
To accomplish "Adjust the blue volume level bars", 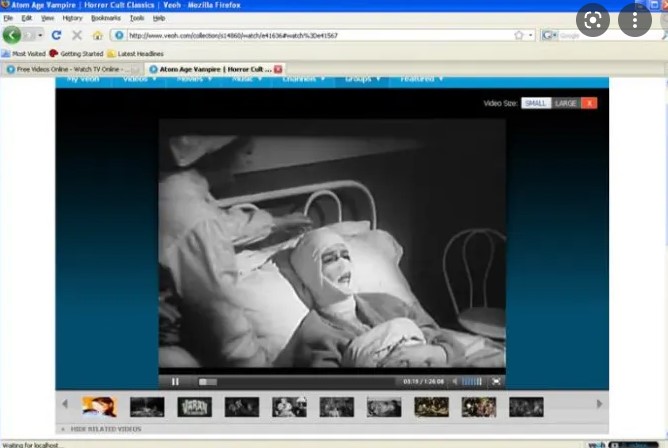I will coord(472,382).
